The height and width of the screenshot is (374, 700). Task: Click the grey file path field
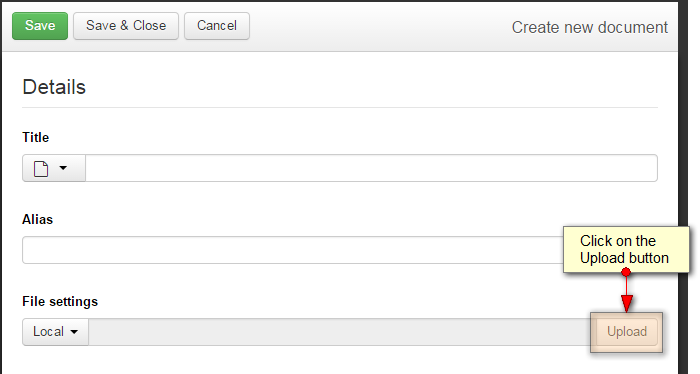(x=342, y=332)
